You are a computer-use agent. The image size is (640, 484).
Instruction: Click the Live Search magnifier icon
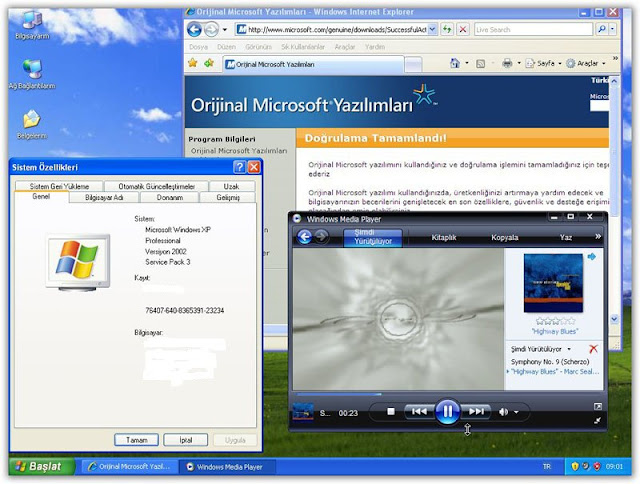[x=602, y=29]
